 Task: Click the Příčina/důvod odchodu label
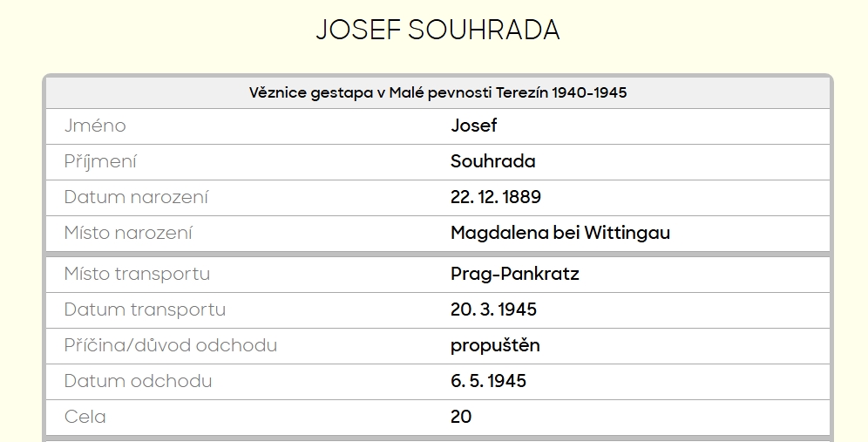[171, 345]
